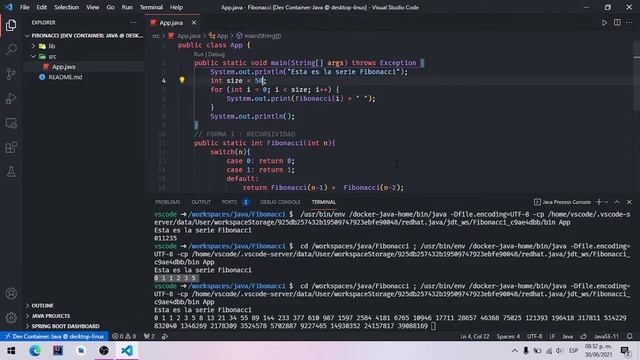Screen dimensions: 640x360
Task: Open the File menu
Action: [24, 7]
